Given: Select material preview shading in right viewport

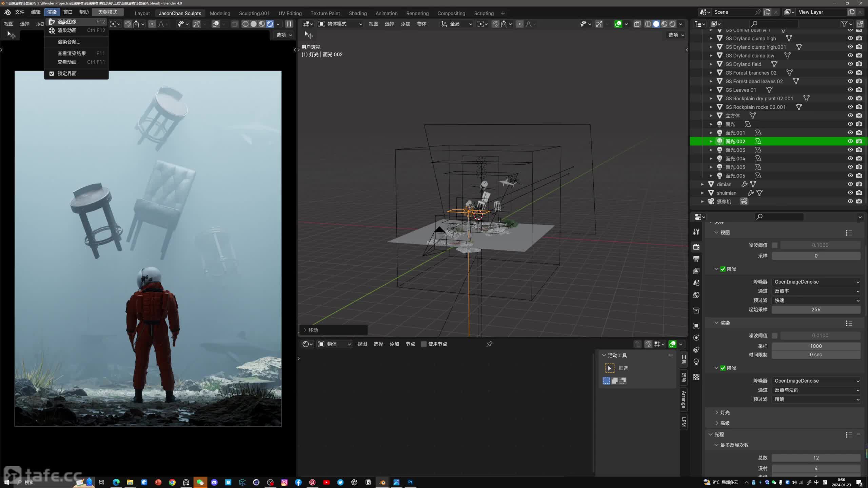Looking at the screenshot, I should (x=664, y=24).
